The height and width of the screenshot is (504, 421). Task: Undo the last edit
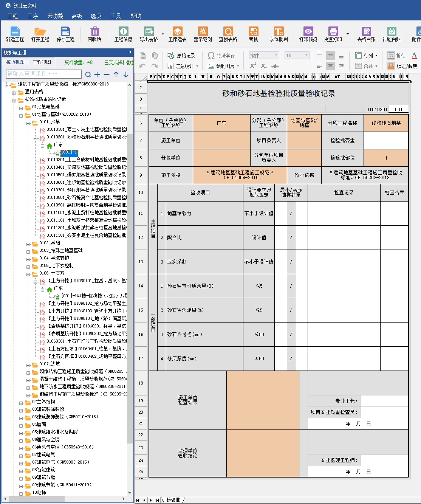pyautogui.click(x=142, y=66)
